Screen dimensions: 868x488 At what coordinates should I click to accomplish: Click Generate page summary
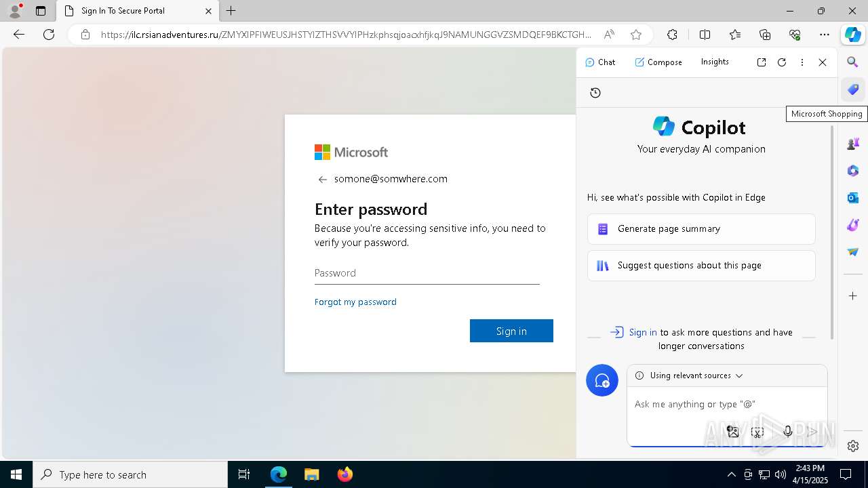tap(701, 229)
